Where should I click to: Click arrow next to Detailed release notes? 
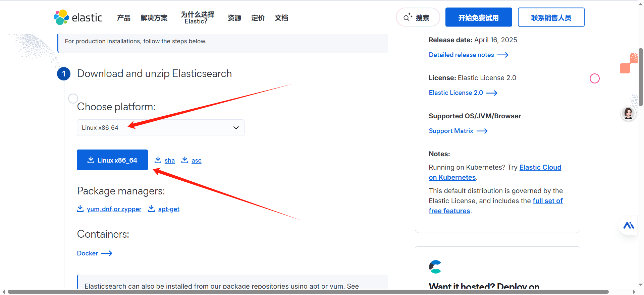503,55
